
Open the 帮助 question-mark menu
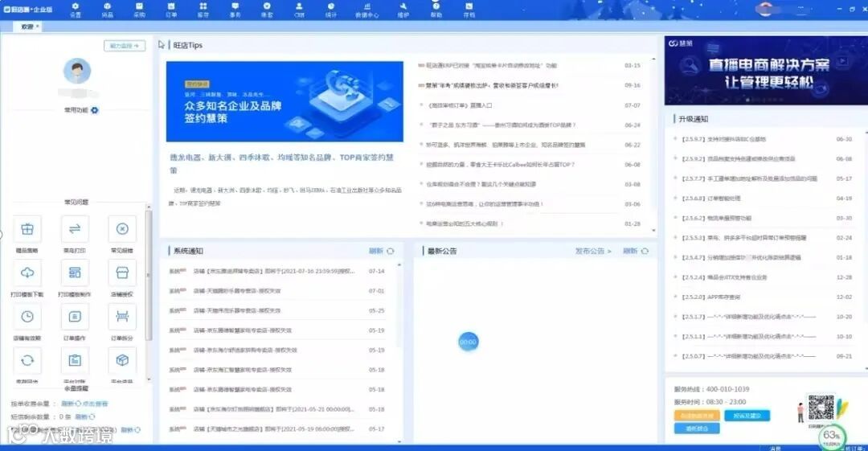coord(436,10)
